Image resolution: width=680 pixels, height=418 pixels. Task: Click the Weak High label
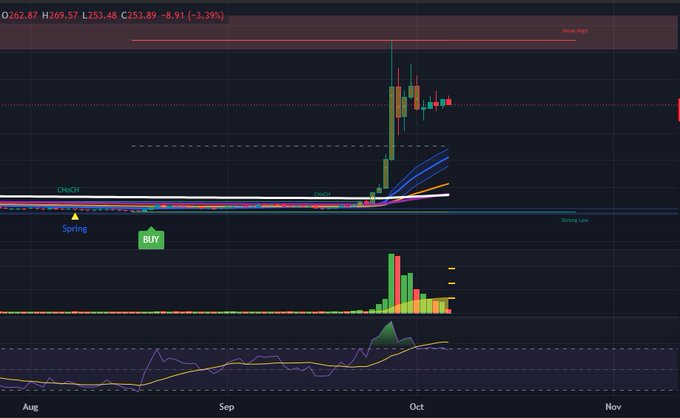click(575, 31)
